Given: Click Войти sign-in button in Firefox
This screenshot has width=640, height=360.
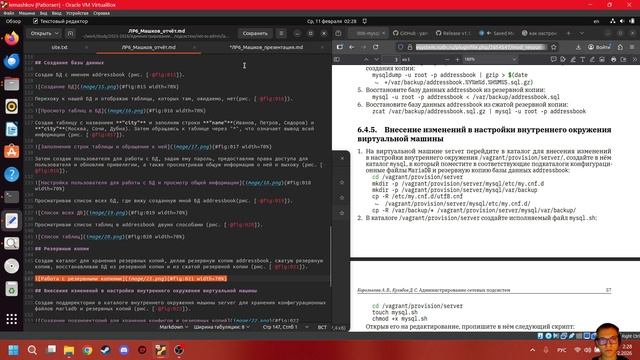Looking at the screenshot, I should (599, 47).
